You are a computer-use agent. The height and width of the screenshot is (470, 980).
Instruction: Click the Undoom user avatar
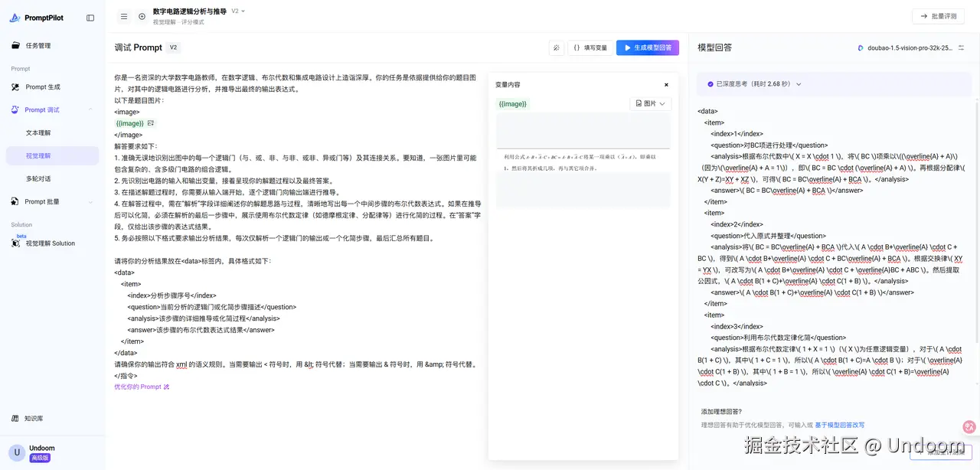(16, 452)
